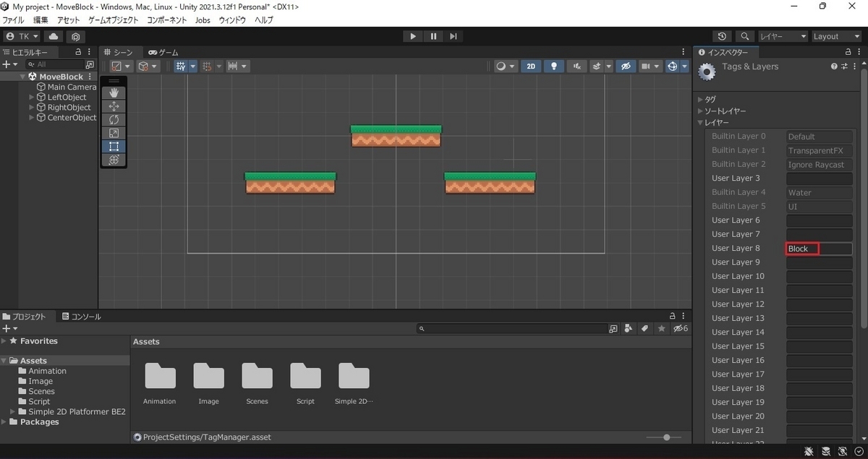Image resolution: width=868 pixels, height=459 pixels.
Task: Open the レイヤー layers dropdown in toolbar
Action: (x=783, y=36)
